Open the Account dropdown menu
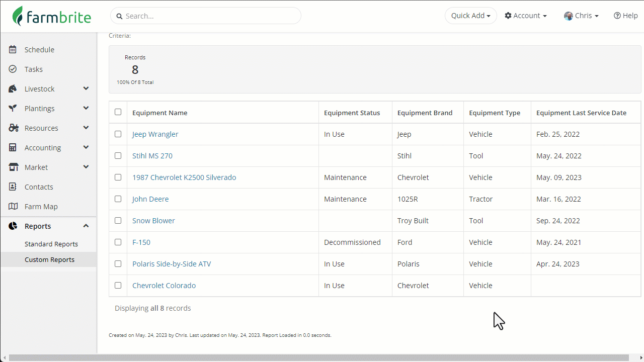The width and height of the screenshot is (644, 362). click(x=526, y=16)
